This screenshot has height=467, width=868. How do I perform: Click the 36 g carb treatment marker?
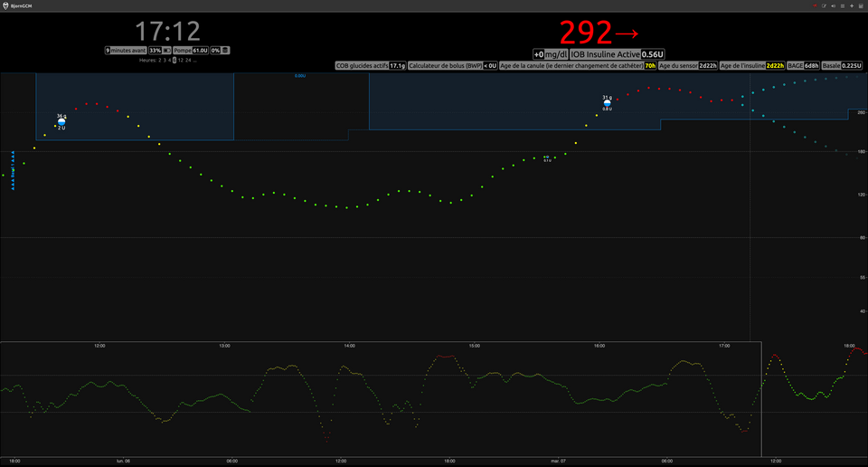coord(61,121)
